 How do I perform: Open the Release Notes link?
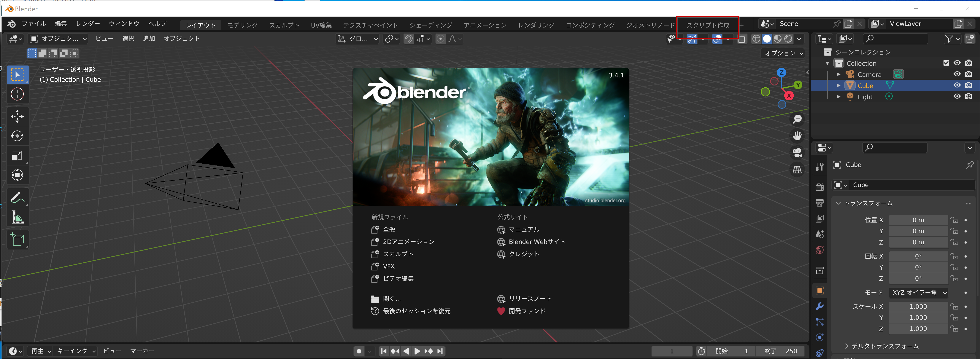coord(524,299)
